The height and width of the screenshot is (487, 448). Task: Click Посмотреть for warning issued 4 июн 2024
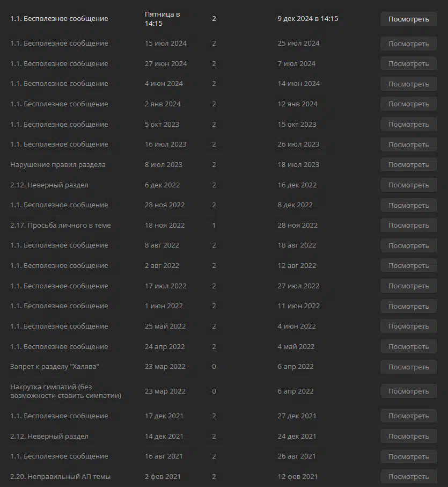point(409,84)
